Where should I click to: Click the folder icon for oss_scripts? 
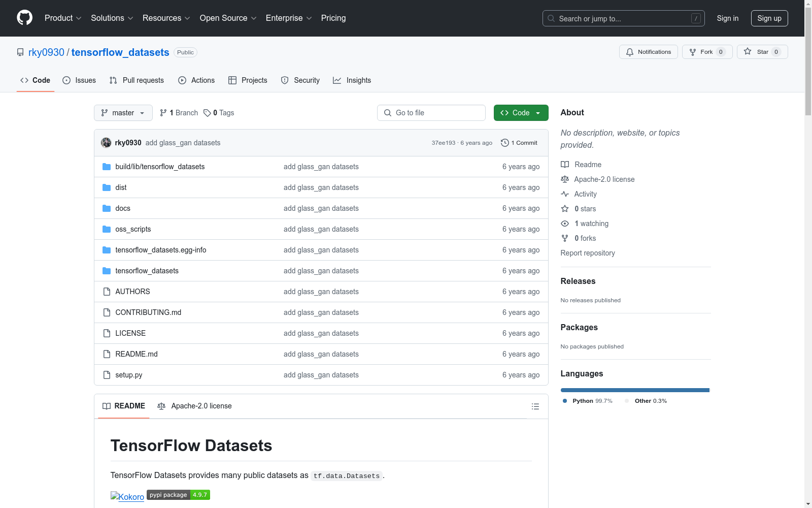107,229
